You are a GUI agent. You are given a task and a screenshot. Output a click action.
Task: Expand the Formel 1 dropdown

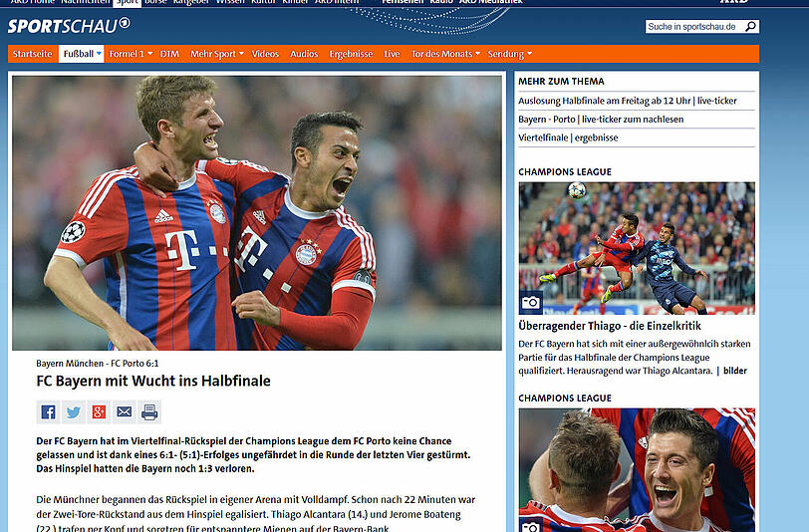tap(131, 54)
